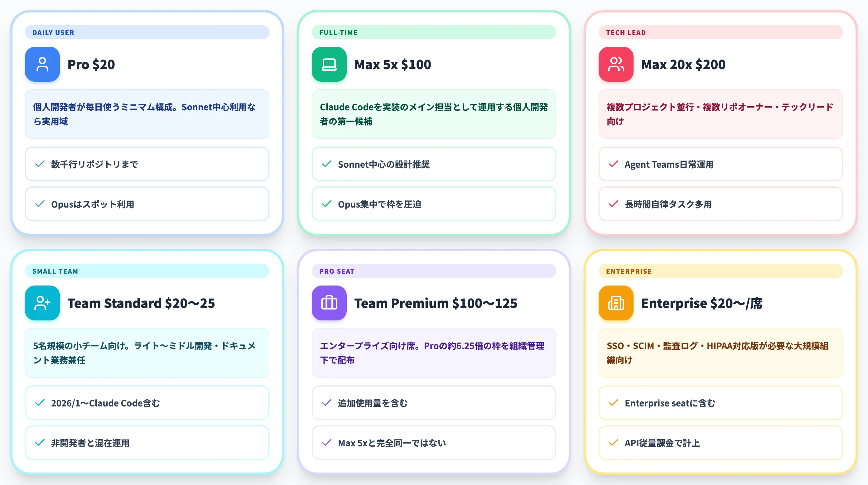Click the feature text Max 5xと完全同一ではない
Viewport: 868px width, 485px height.
coord(392,443)
